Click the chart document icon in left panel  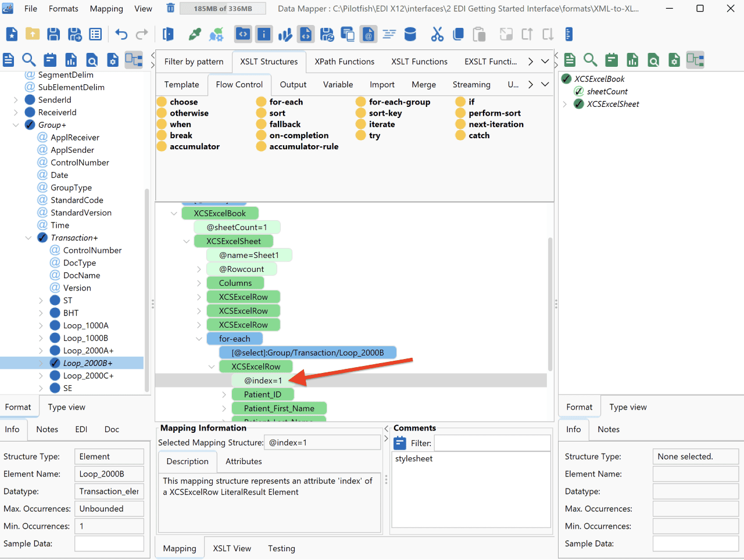pyautogui.click(x=71, y=60)
